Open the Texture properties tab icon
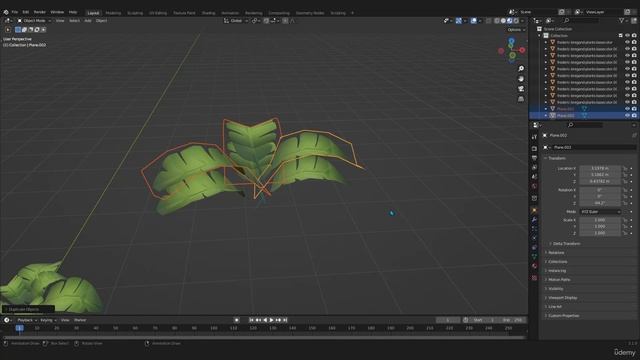Screen dimensions: 640x360 pos(534,278)
